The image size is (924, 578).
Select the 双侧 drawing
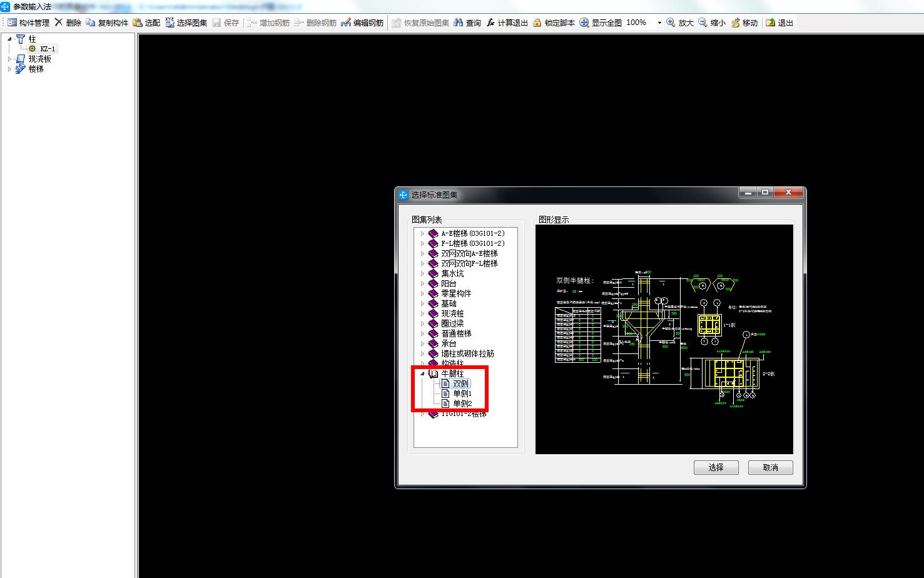tap(461, 383)
